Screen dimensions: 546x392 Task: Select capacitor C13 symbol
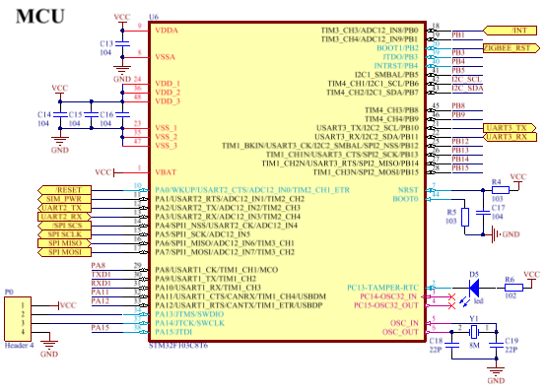(122, 44)
